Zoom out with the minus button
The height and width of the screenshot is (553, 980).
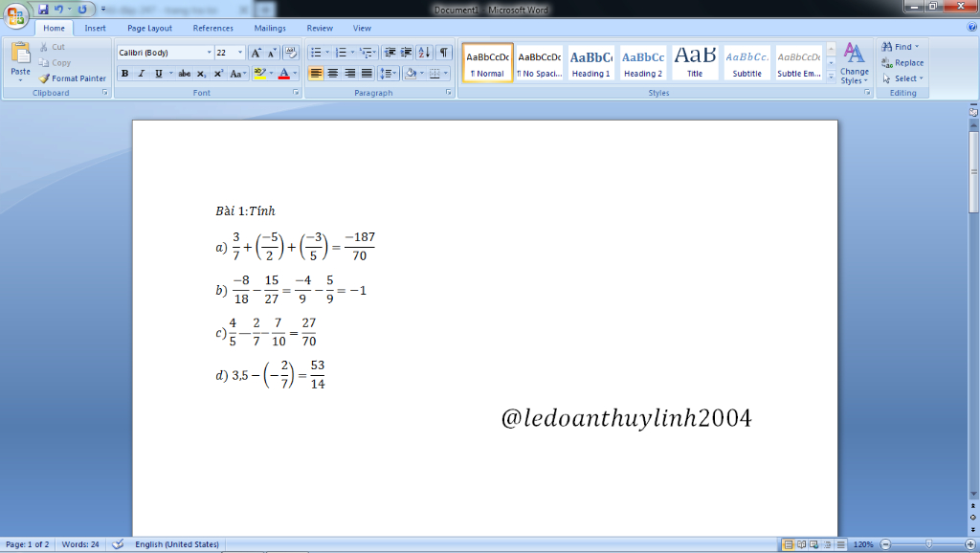click(x=885, y=544)
